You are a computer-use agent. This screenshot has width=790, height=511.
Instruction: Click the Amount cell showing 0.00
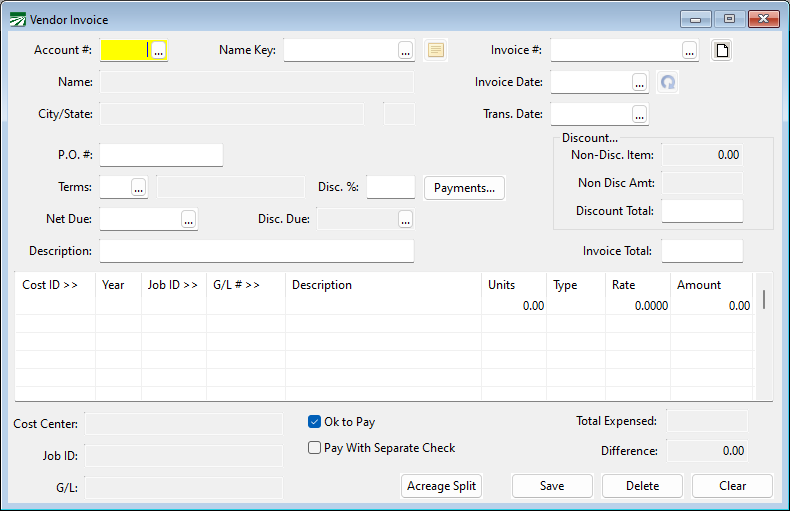click(x=711, y=306)
